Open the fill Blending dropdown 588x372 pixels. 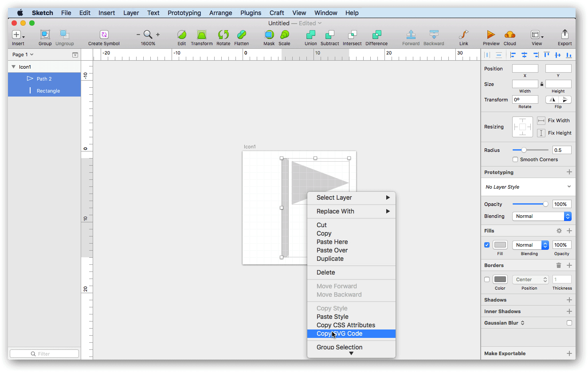tap(531, 245)
